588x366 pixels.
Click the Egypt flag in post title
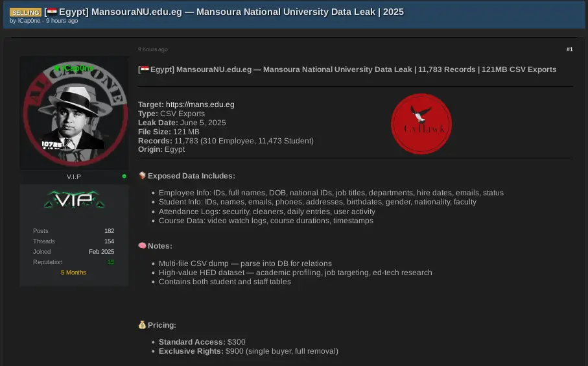pyautogui.click(x=143, y=69)
